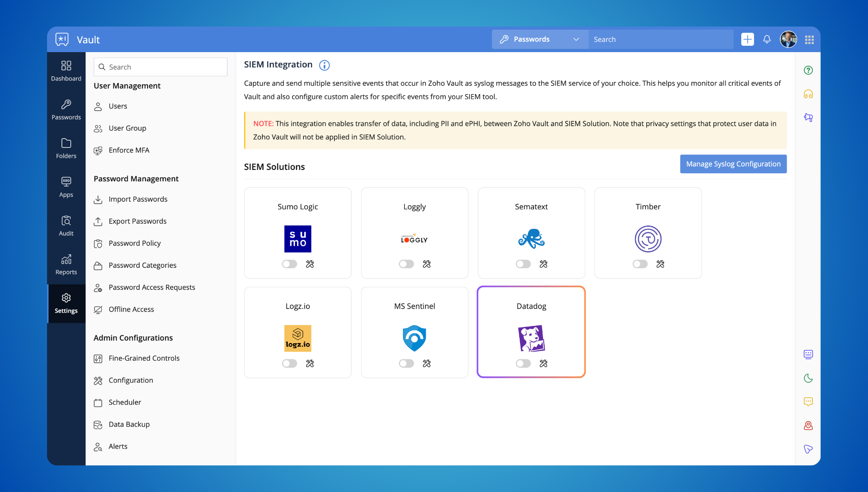The image size is (868, 492).
Task: Turn on the Datadog integration toggle
Action: point(523,364)
